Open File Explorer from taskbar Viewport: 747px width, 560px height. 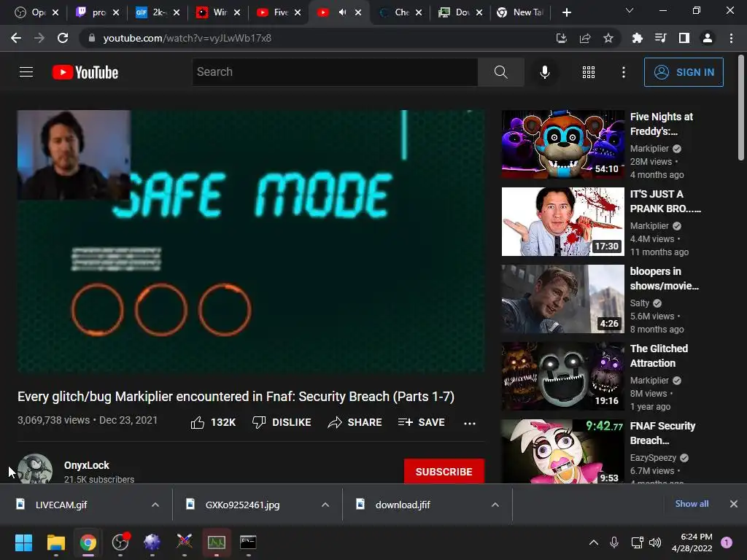(x=55, y=542)
